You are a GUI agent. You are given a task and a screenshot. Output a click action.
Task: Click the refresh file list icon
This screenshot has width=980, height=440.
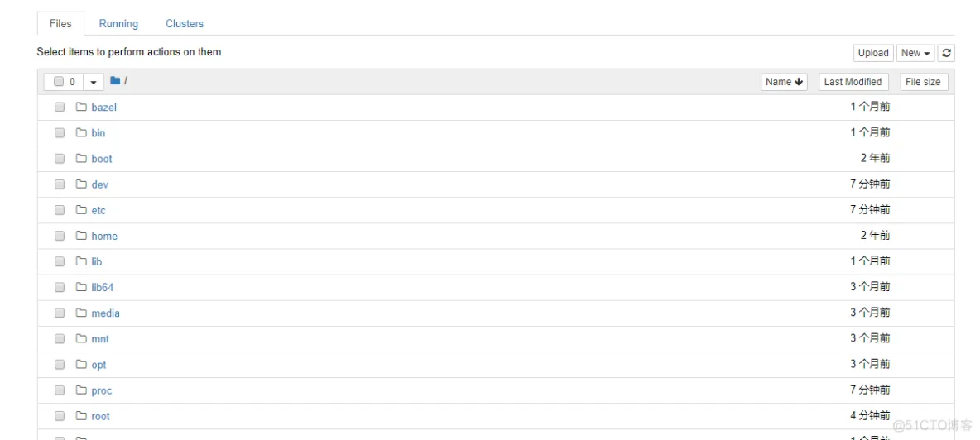[x=946, y=53]
